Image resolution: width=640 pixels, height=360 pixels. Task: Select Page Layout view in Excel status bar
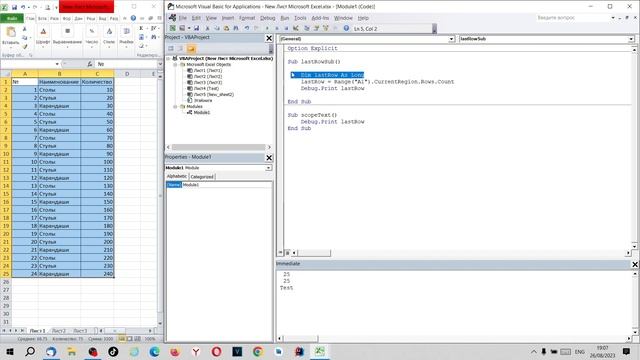pos(130,339)
